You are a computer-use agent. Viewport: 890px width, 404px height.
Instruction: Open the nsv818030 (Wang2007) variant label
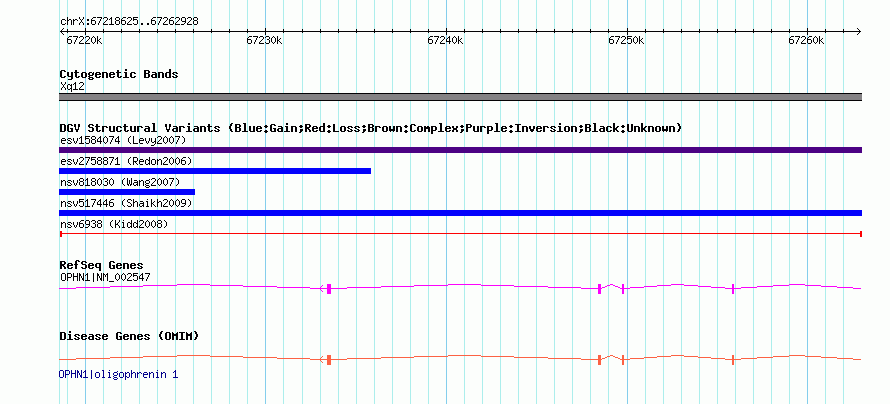[120, 182]
